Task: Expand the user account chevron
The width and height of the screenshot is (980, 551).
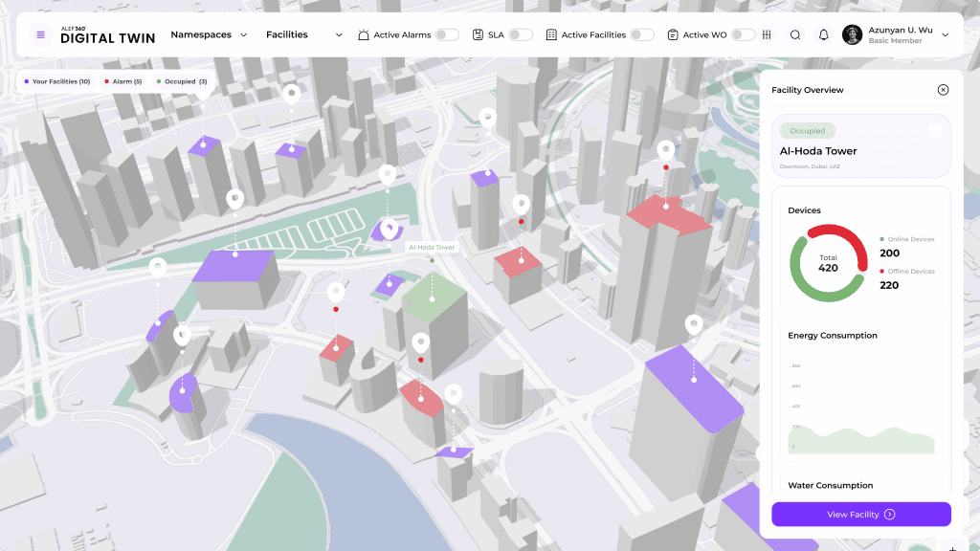Action: tap(946, 35)
